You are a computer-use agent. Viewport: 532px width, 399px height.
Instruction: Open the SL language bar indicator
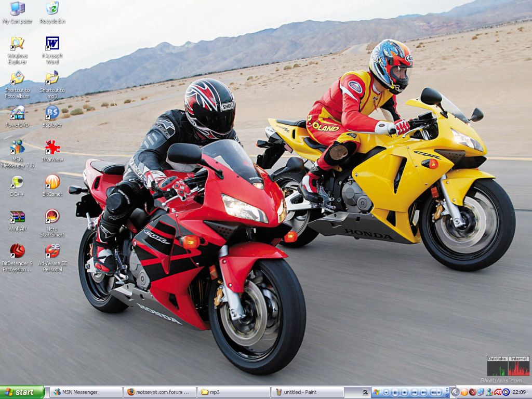pyautogui.click(x=365, y=392)
